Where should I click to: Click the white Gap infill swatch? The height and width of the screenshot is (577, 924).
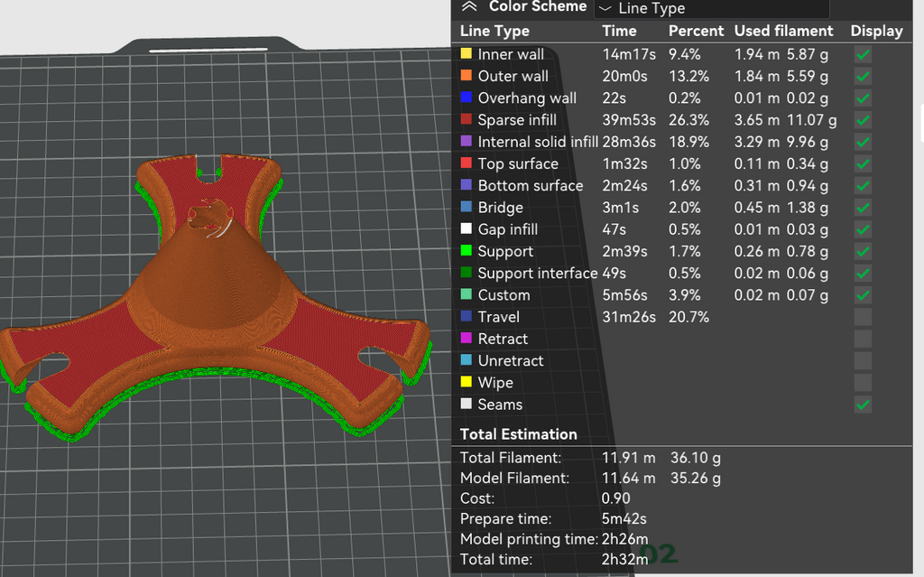467,228
